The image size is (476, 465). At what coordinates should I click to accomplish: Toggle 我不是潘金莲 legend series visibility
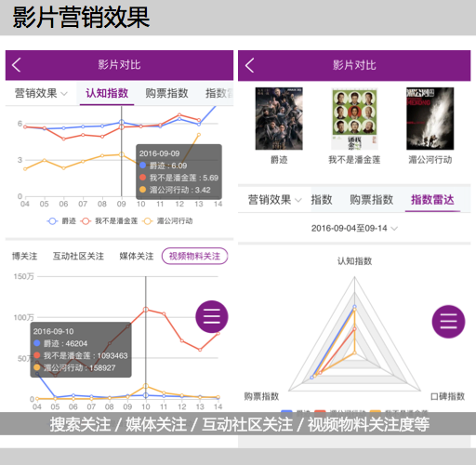coord(109,221)
